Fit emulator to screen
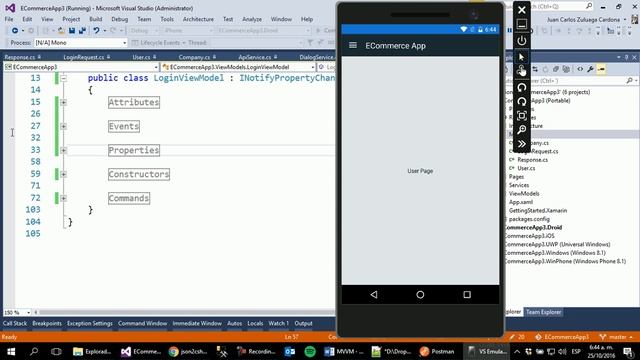This screenshot has height=360, width=640. point(522,116)
